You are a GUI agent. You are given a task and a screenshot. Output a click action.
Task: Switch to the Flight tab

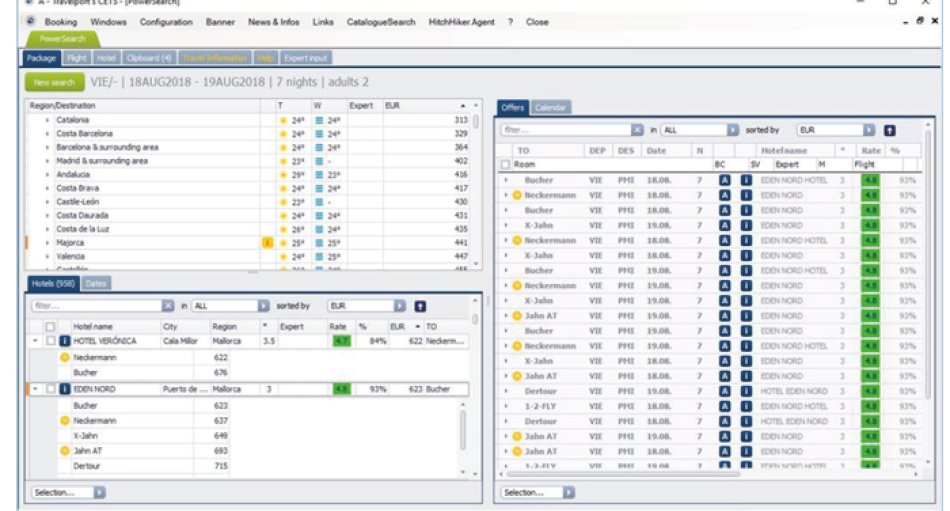pos(76,58)
